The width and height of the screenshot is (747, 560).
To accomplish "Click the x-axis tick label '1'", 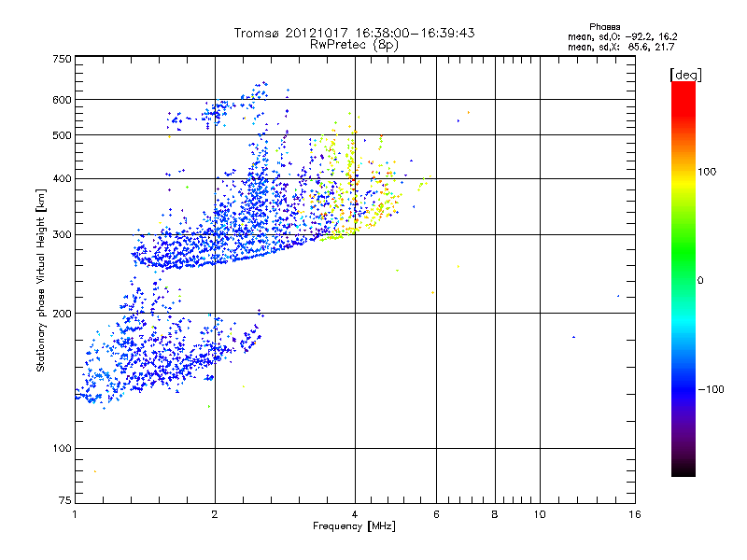I will (75, 514).
